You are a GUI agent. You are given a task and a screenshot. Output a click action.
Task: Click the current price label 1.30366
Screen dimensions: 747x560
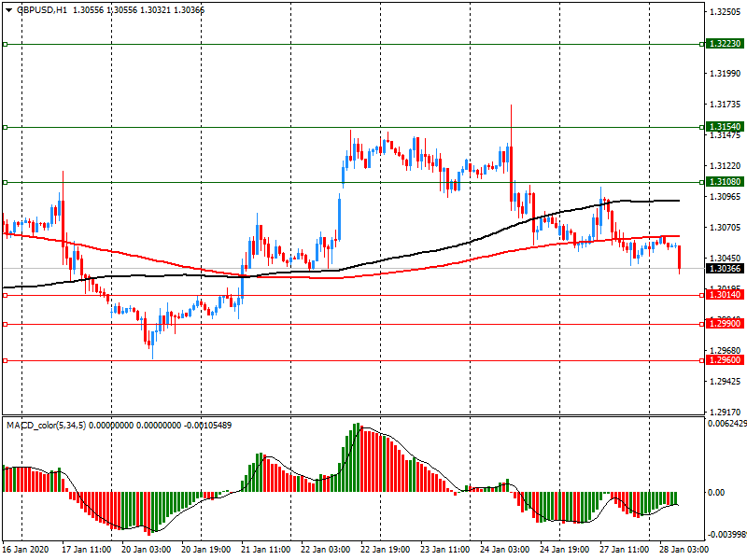725,269
